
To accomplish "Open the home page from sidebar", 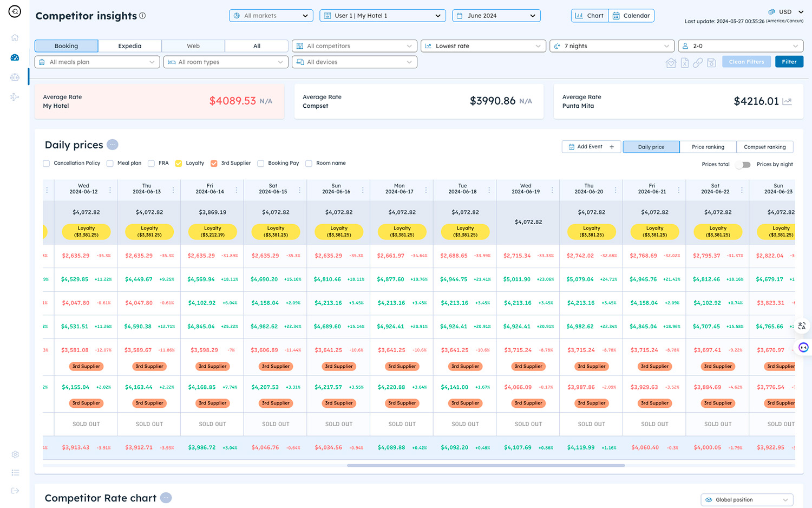I will click(x=15, y=37).
